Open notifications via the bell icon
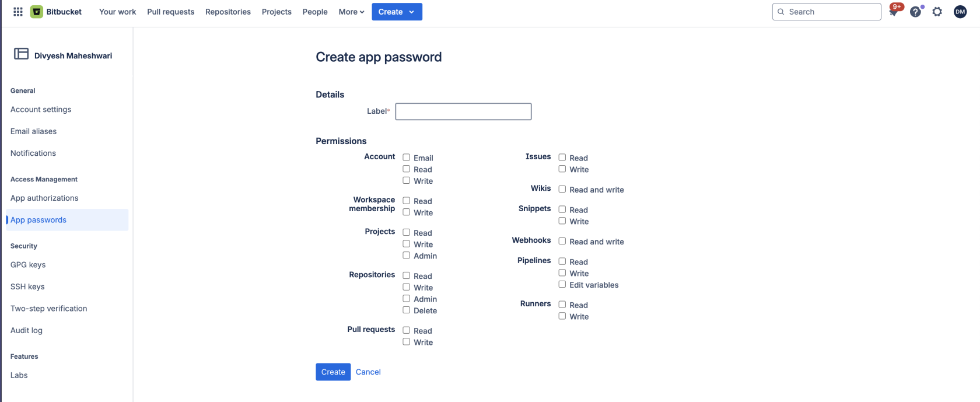 (894, 11)
